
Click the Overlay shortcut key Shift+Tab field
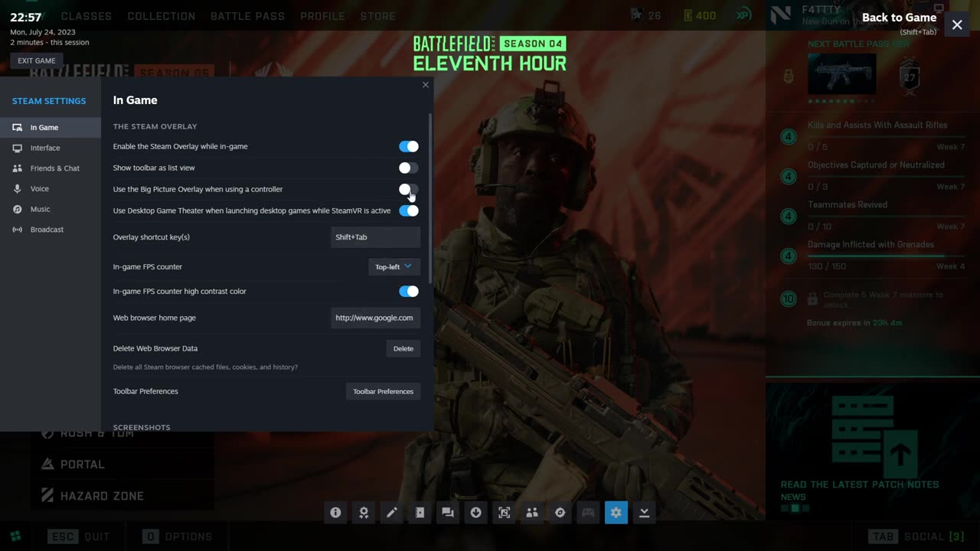(x=375, y=237)
